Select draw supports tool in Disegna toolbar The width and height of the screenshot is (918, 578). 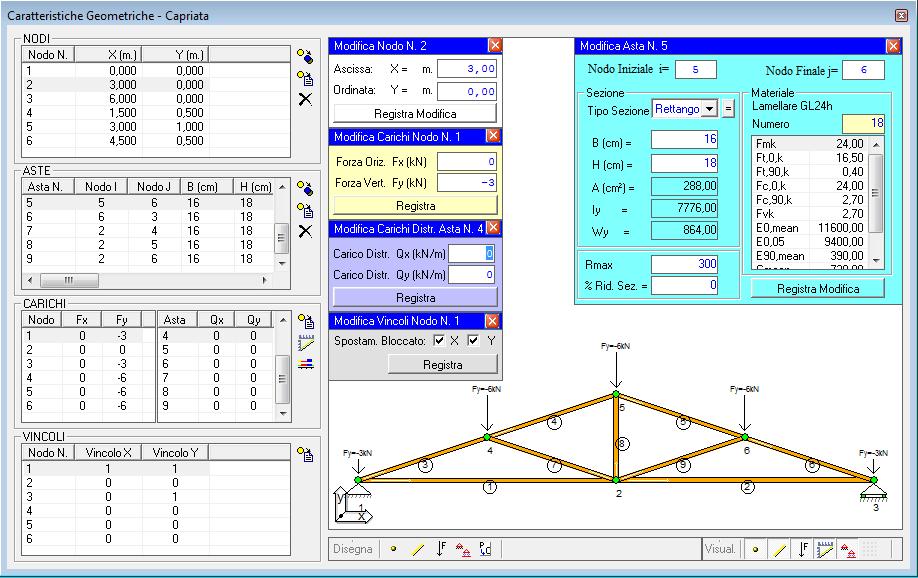click(463, 549)
